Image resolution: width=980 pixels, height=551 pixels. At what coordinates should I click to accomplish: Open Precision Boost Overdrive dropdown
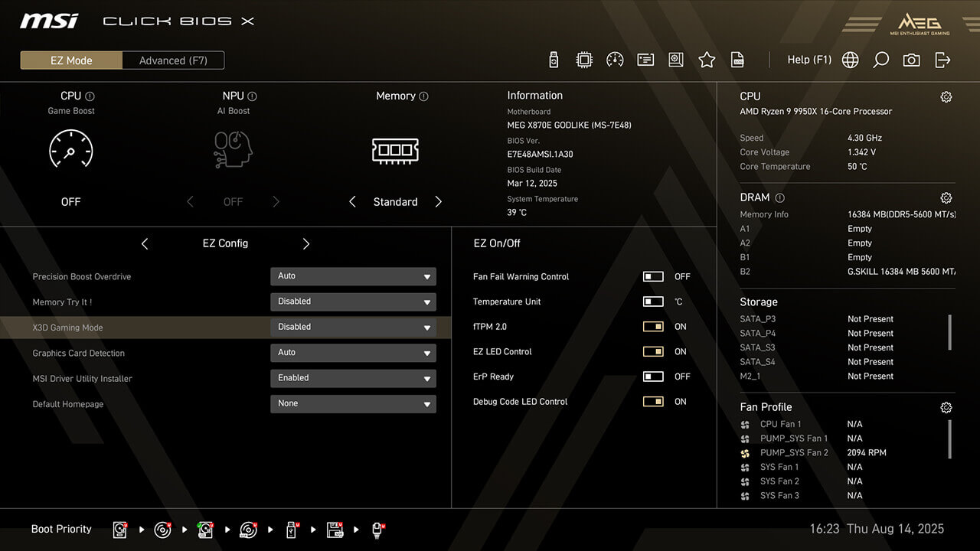353,276
